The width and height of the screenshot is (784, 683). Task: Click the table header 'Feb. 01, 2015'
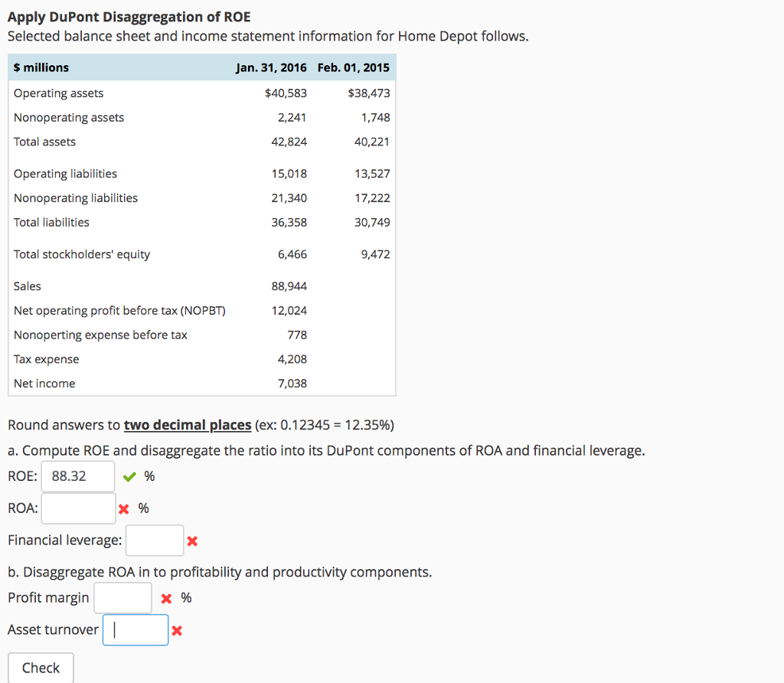353,67
